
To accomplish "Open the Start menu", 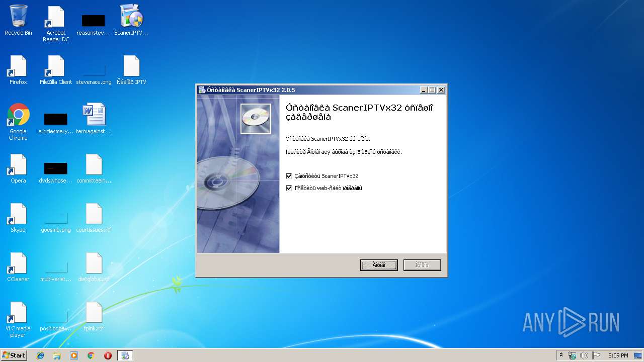I will [x=14, y=355].
